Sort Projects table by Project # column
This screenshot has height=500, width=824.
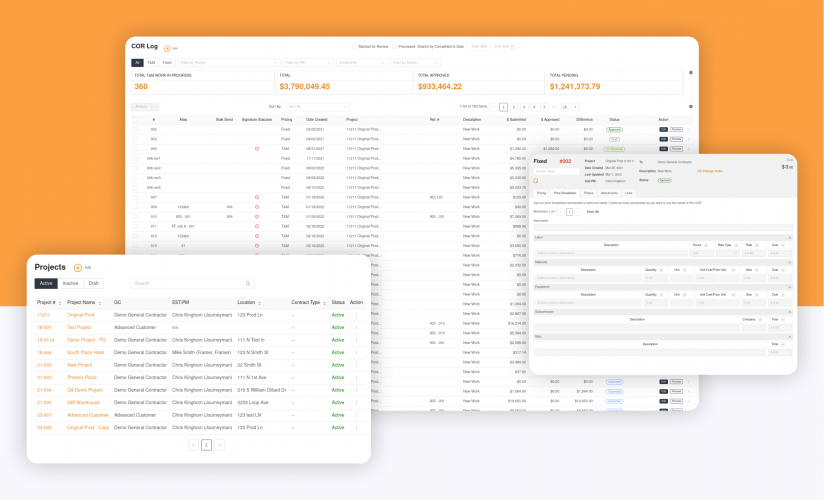coord(60,303)
